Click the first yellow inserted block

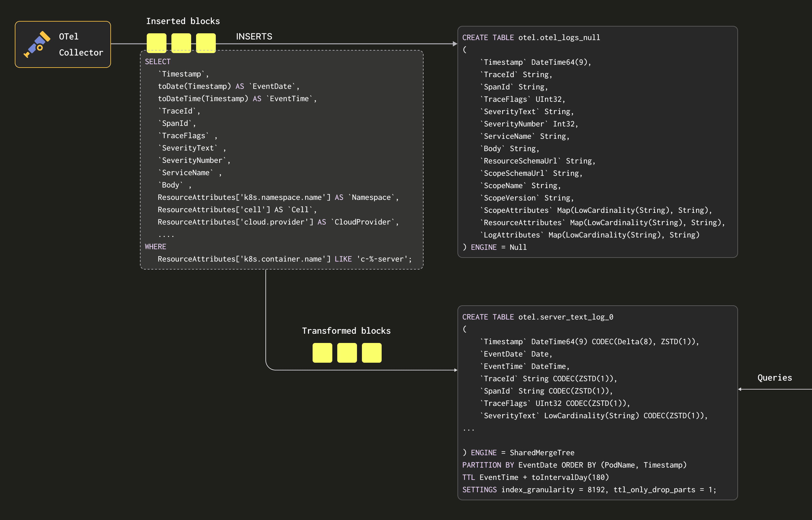point(156,43)
